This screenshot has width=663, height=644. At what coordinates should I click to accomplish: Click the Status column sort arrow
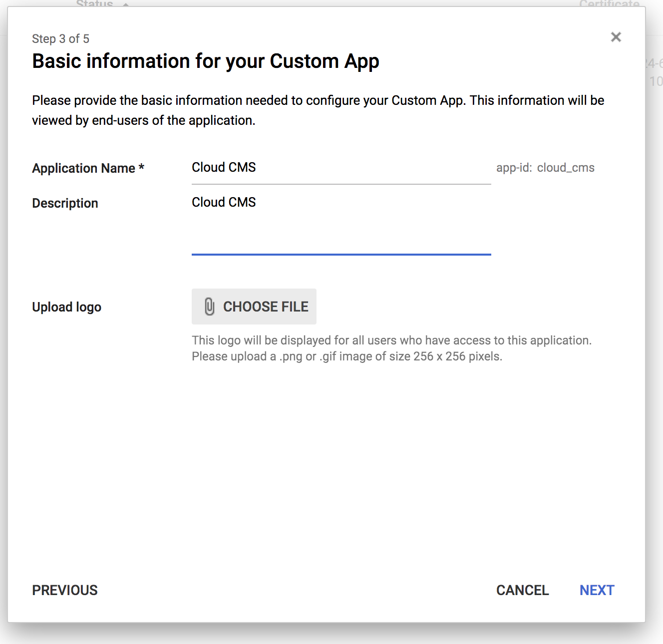pyautogui.click(x=126, y=4)
